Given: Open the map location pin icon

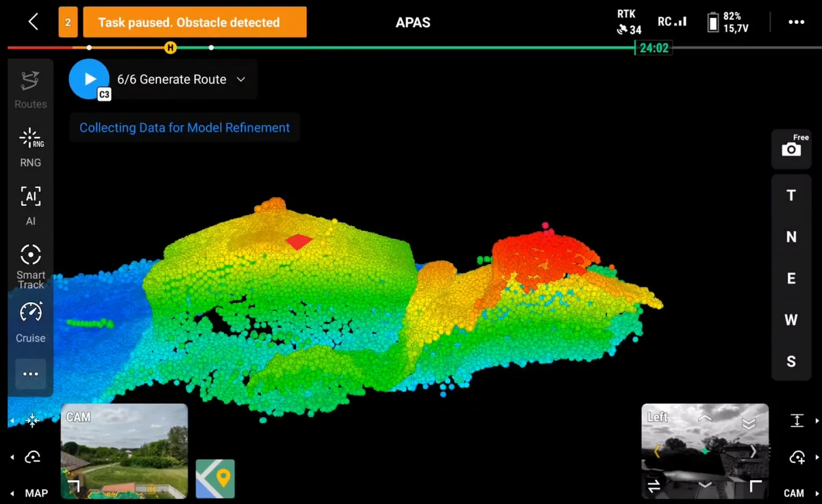Looking at the screenshot, I should coord(215,479).
